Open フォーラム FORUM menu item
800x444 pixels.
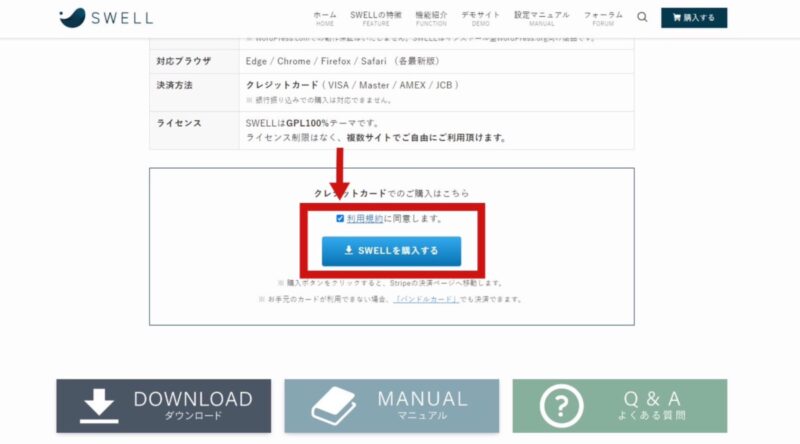tap(603, 18)
